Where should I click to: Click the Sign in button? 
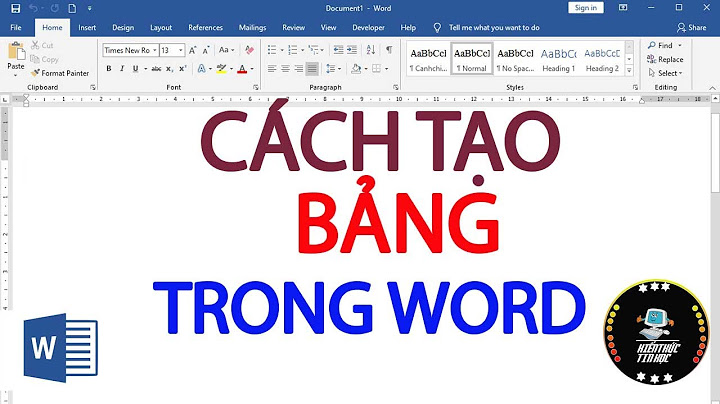[585, 8]
